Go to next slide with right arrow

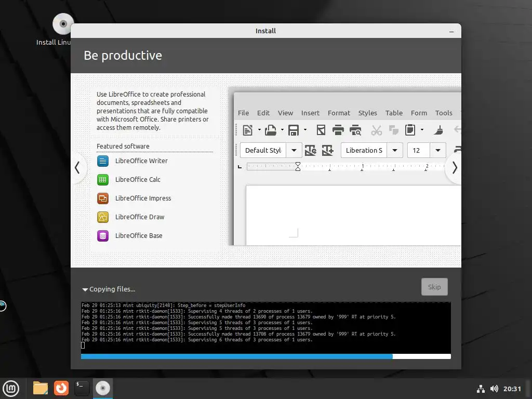coord(454,167)
